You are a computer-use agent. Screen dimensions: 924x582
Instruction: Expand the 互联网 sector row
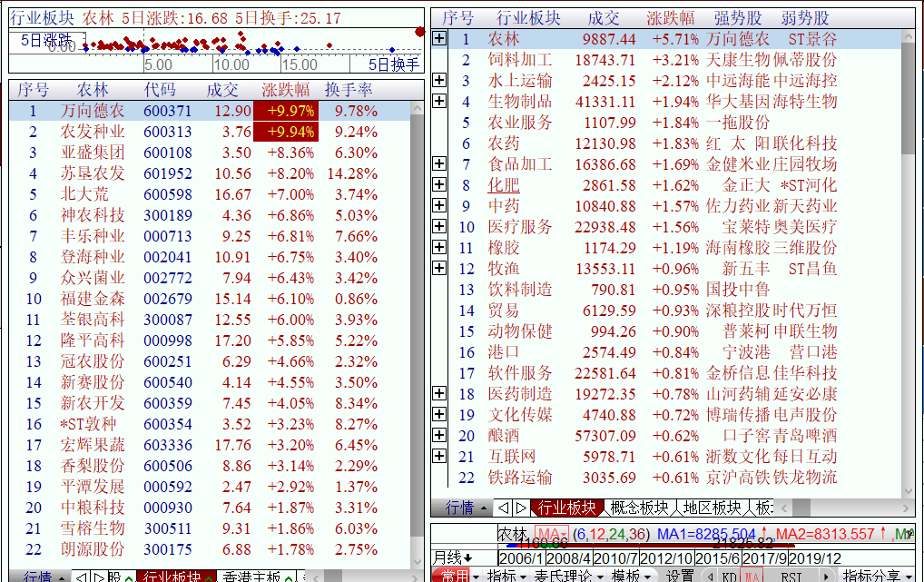[x=439, y=456]
